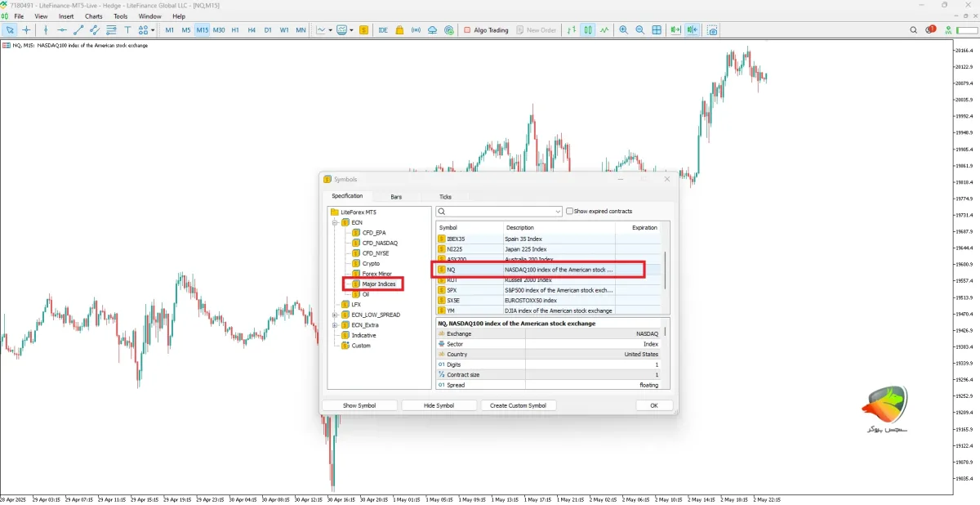Image resolution: width=980 pixels, height=505 pixels.
Task: Select the SPX symbol row
Action: pos(549,290)
